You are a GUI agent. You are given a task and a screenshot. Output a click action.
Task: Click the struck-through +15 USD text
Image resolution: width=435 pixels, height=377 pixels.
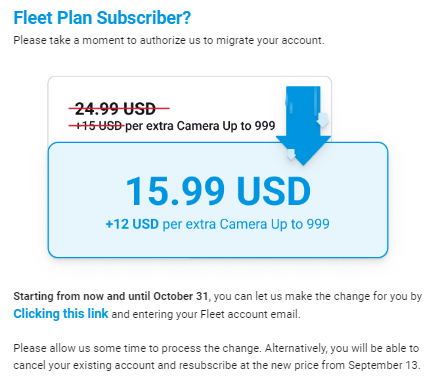[x=98, y=126]
